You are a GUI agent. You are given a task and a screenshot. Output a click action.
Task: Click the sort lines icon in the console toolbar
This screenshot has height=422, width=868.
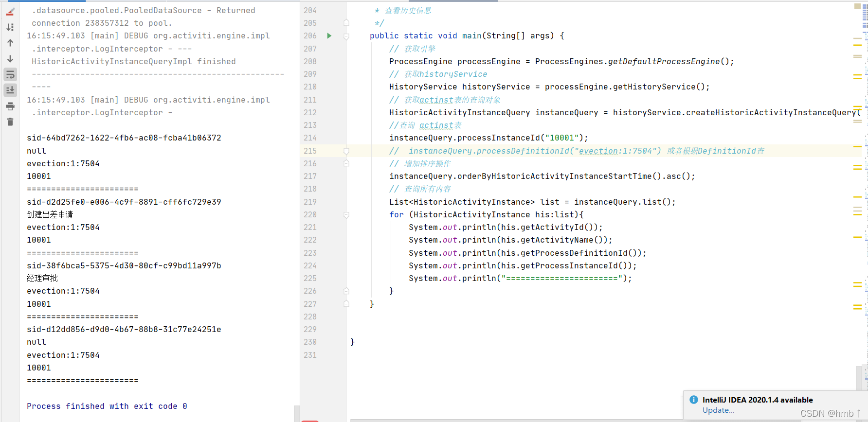tap(10, 27)
